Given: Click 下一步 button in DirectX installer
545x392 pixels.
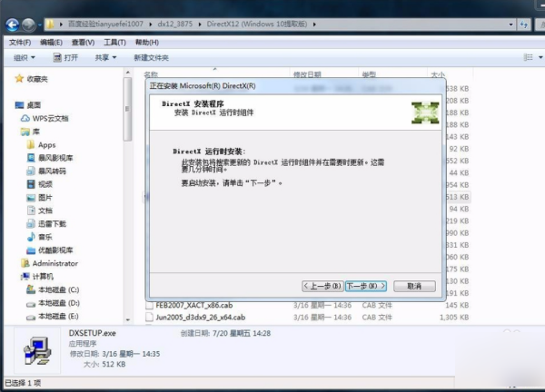Looking at the screenshot, I should [366, 286].
